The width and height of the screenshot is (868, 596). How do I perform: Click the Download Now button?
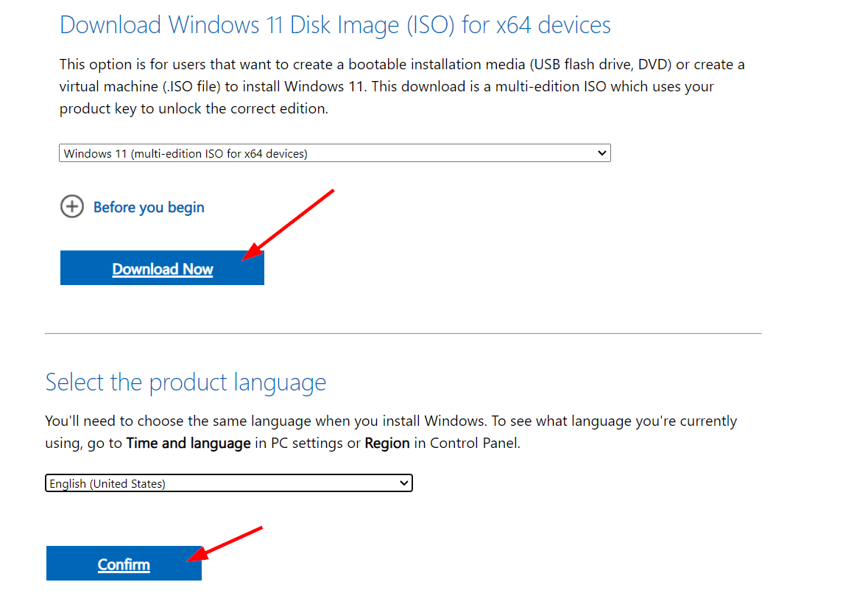(162, 268)
